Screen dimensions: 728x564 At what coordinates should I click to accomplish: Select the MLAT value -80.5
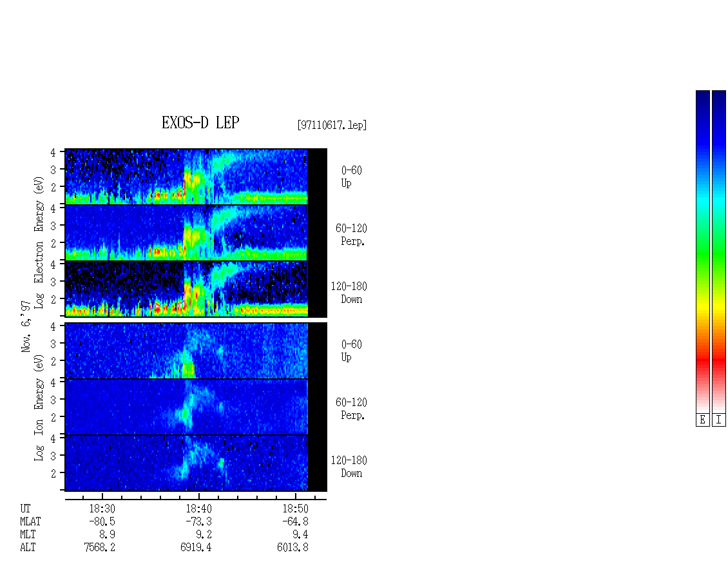coord(102,521)
